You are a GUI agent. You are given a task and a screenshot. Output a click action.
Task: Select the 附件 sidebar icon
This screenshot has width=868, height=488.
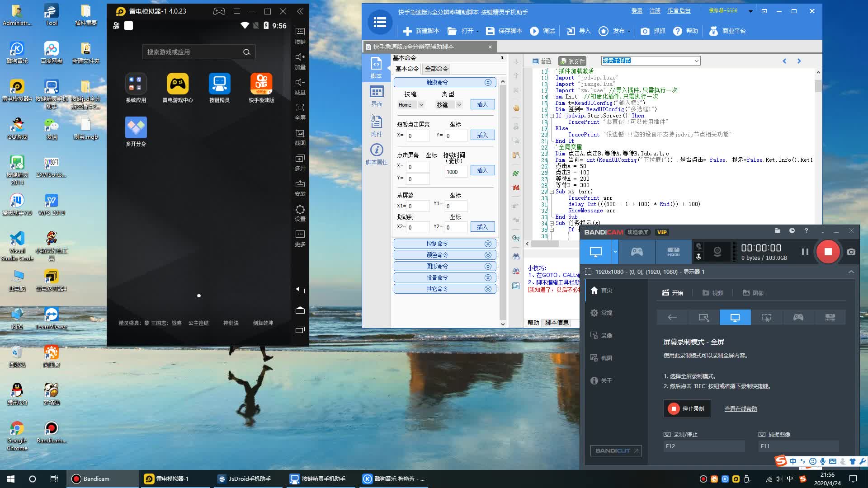click(377, 126)
